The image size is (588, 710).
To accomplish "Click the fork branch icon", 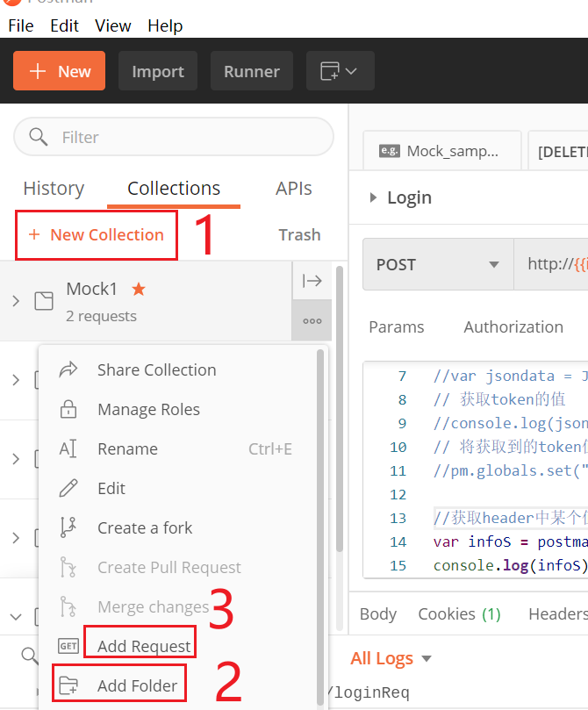I will coord(68,527).
